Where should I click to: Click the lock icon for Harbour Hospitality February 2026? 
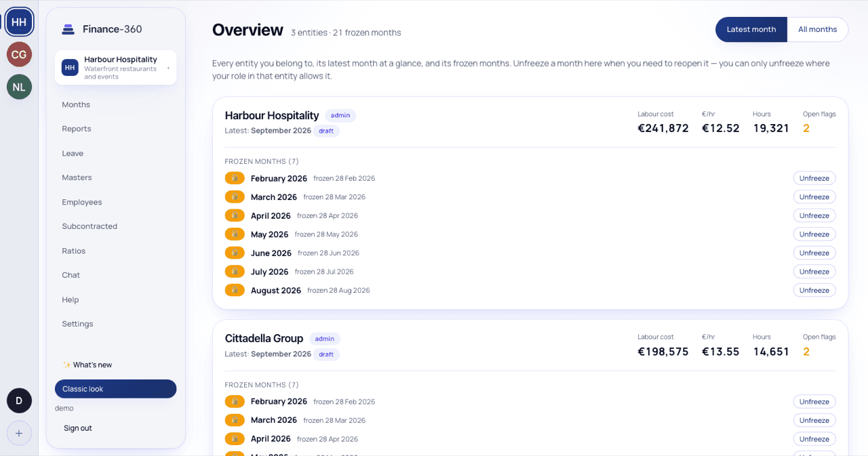tap(235, 178)
